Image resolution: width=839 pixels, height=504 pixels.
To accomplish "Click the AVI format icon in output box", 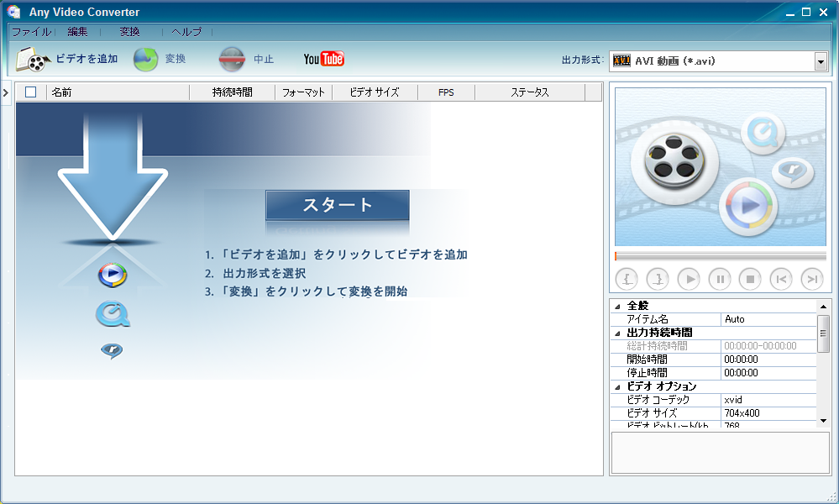I will point(621,61).
